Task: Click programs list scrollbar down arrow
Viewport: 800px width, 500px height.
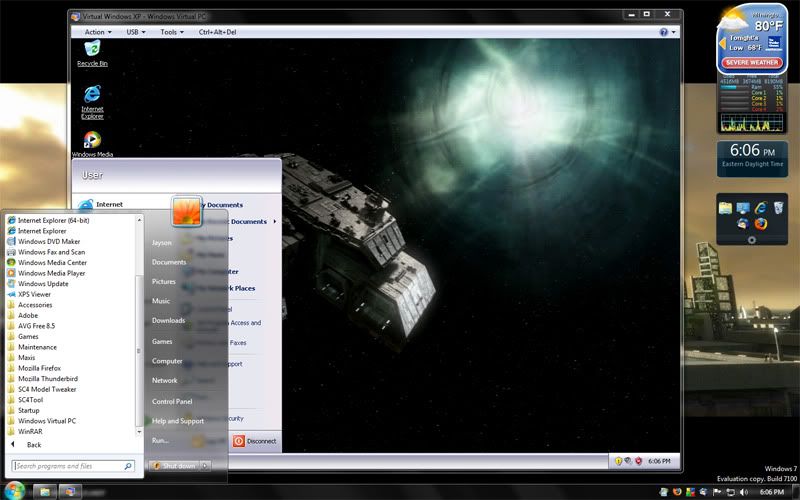Action: tap(139, 432)
